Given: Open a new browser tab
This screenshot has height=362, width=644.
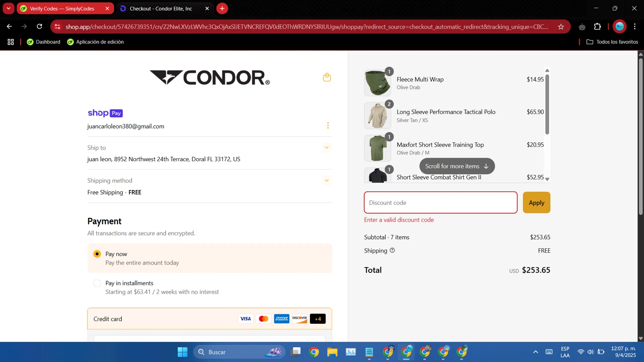Looking at the screenshot, I should click(x=222, y=9).
